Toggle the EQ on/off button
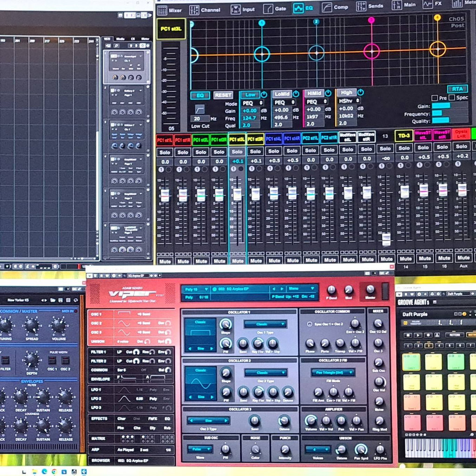 [x=200, y=96]
